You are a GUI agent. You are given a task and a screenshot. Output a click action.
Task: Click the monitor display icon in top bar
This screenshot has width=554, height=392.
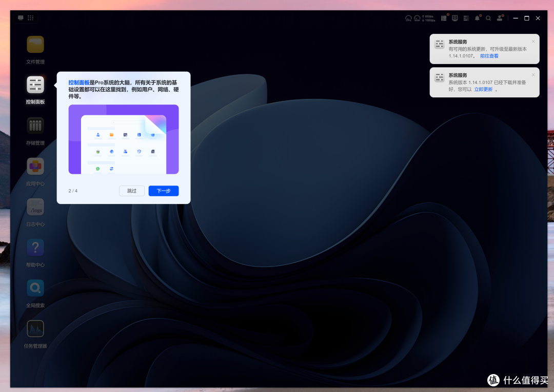pos(455,18)
